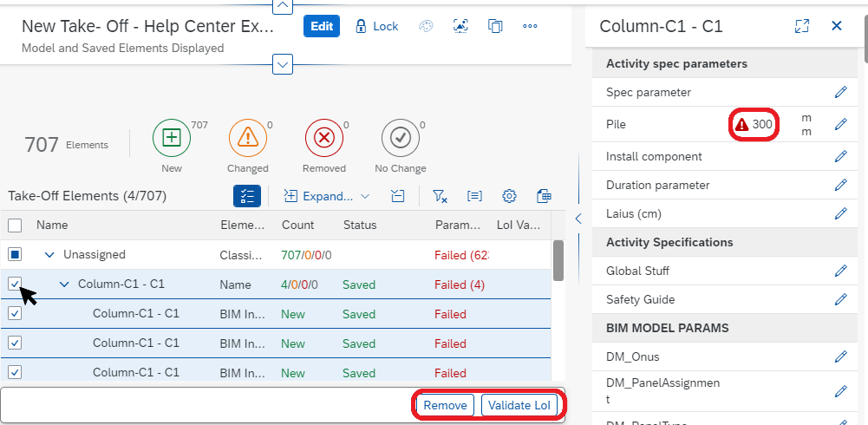868x425 pixels.
Task: Toggle the Unassigned row checkbox
Action: [x=15, y=254]
